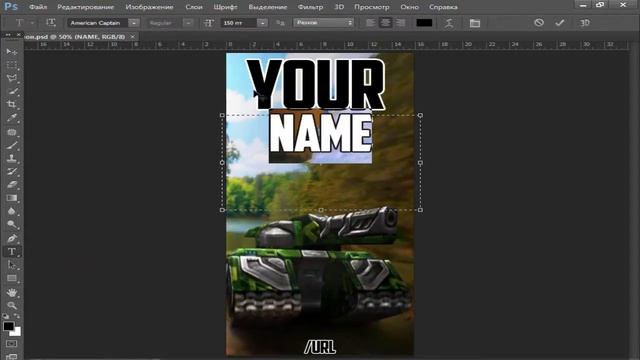Open the Слои menu

click(x=194, y=7)
